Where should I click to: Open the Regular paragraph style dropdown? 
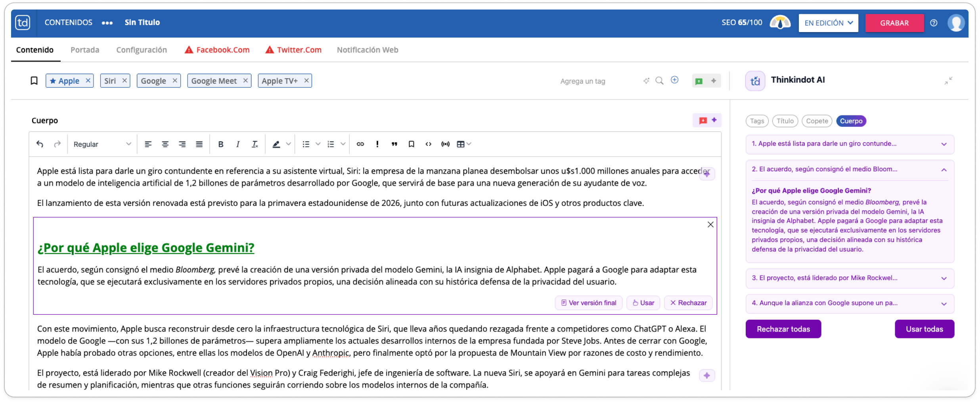(102, 144)
